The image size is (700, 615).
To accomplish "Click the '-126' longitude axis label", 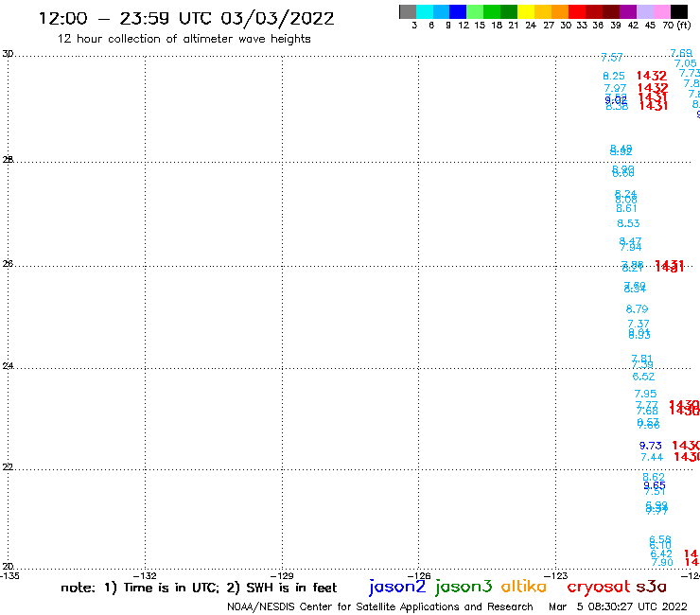I will [x=419, y=576].
